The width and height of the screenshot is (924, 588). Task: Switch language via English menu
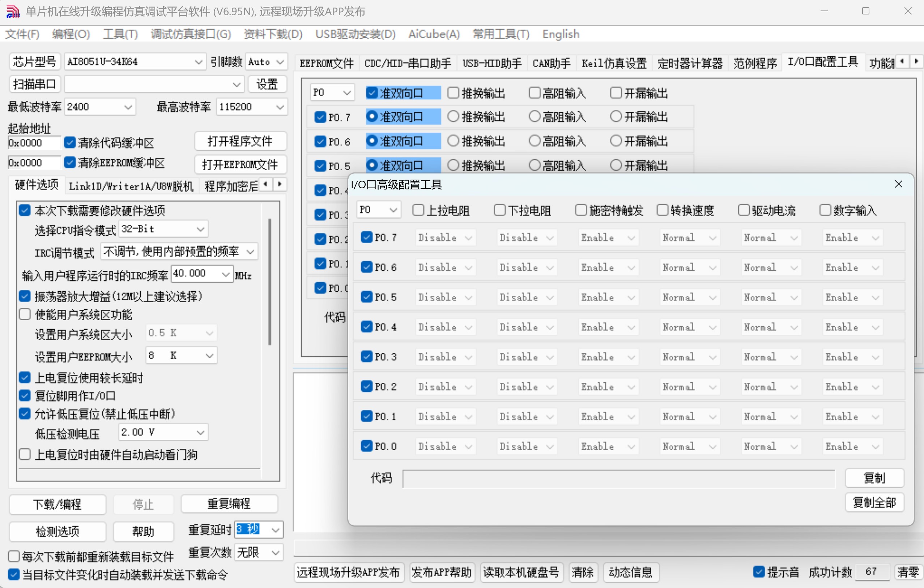[561, 34]
